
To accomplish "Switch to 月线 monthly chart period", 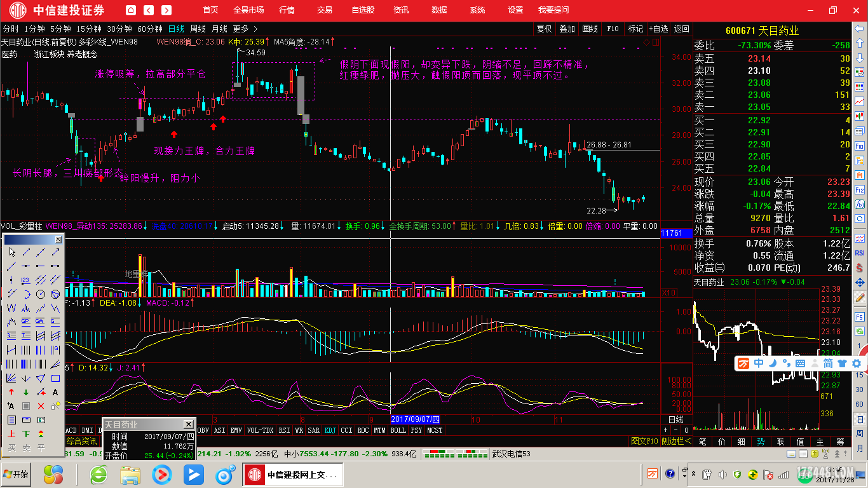I will [x=219, y=29].
